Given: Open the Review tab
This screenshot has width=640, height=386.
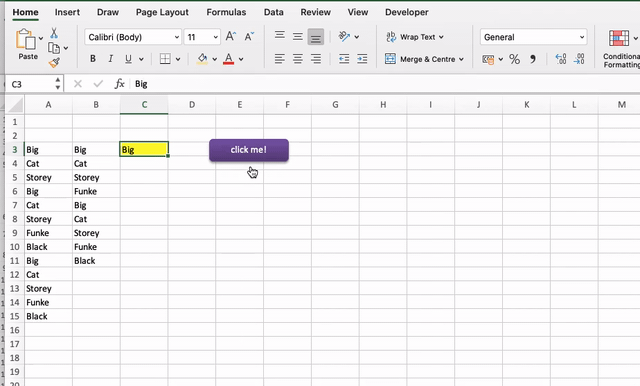Looking at the screenshot, I should click(x=316, y=12).
